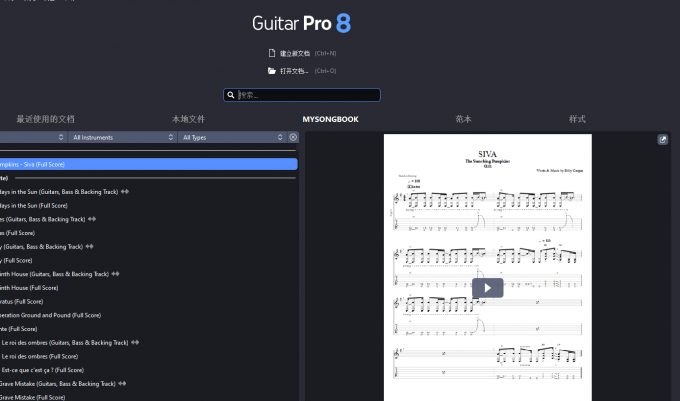Select inth House (Guitars, Bass & Backing Track)
Screen dimensions: 680x401
point(54,274)
